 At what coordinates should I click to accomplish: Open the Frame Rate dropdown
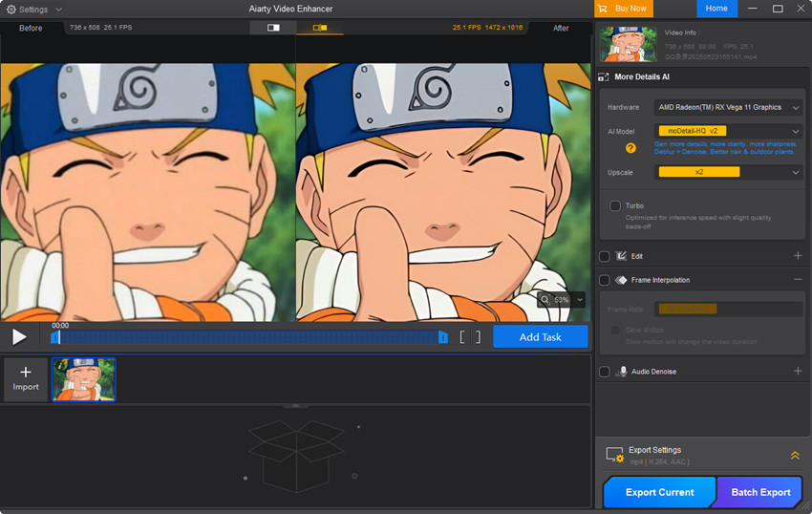[728, 310]
